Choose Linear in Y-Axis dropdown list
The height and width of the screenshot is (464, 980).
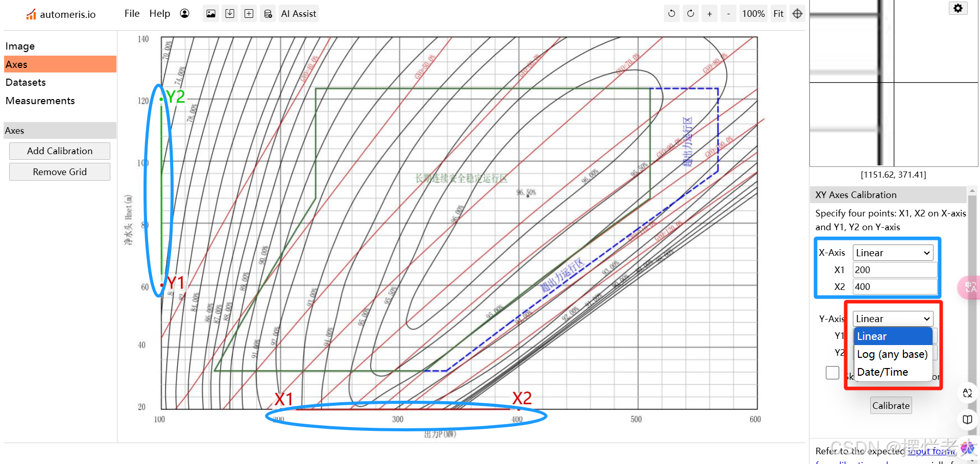point(893,336)
